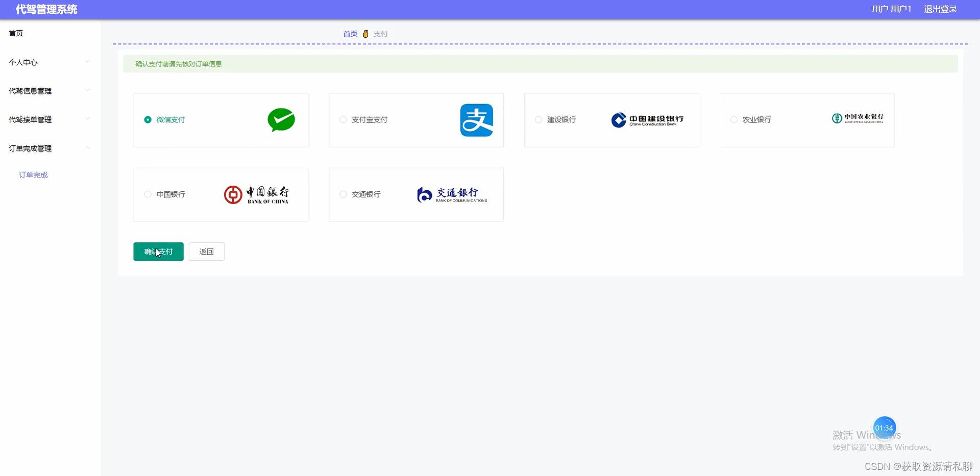Expand 代驾信息管理 chevron in sidebar

(87, 90)
